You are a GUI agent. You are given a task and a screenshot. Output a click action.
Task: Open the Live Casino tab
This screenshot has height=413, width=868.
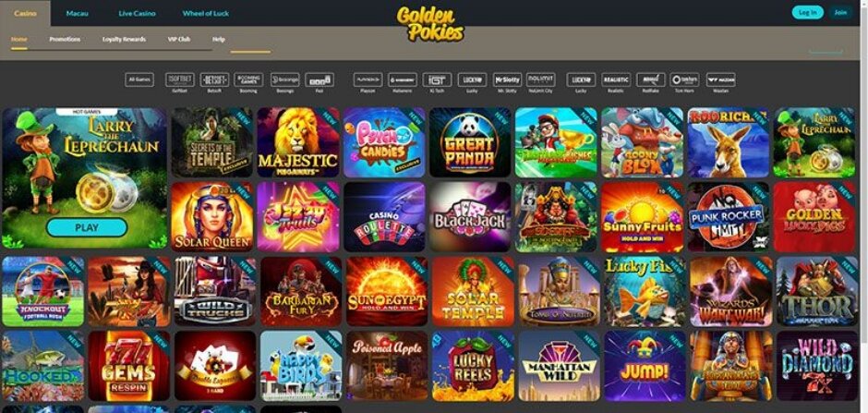pyautogui.click(x=137, y=13)
